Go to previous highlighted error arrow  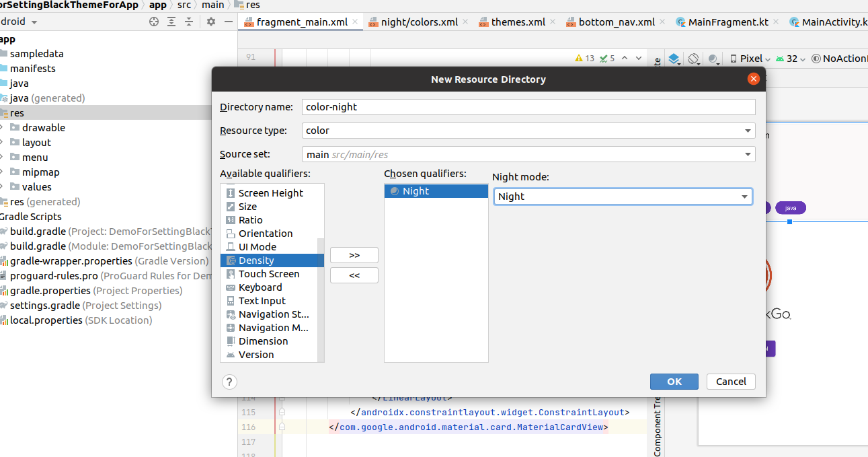coord(625,58)
